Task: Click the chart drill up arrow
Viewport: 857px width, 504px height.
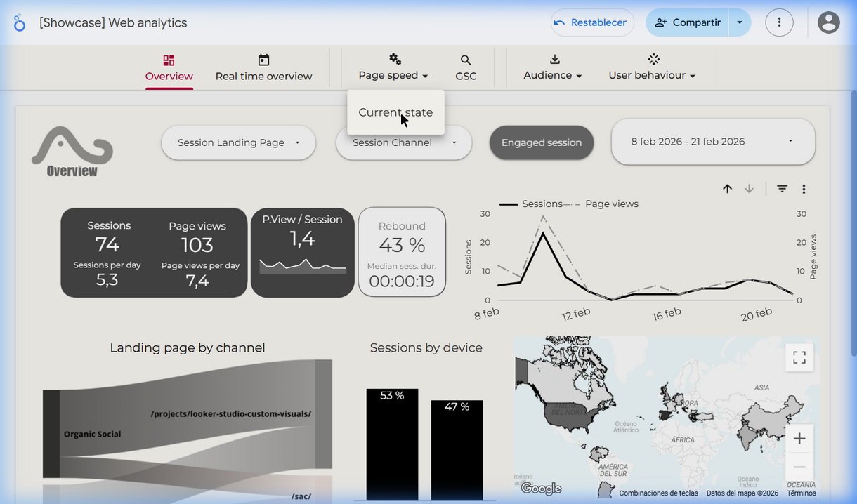Action: pos(728,189)
